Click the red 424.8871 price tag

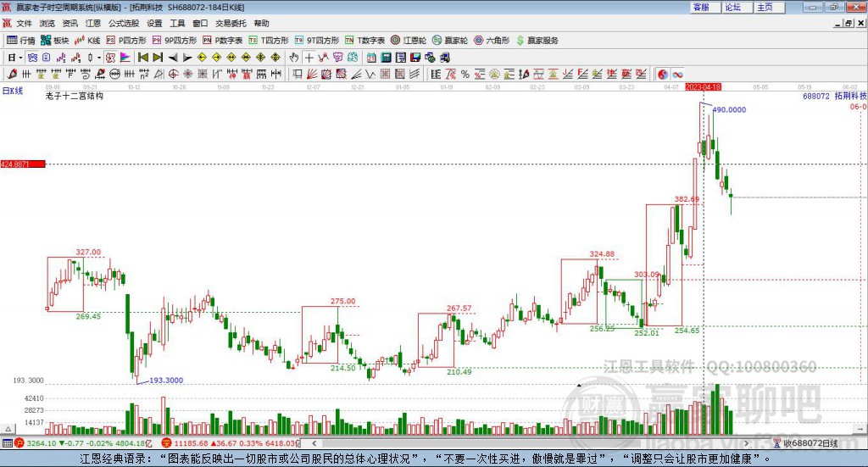pyautogui.click(x=23, y=164)
